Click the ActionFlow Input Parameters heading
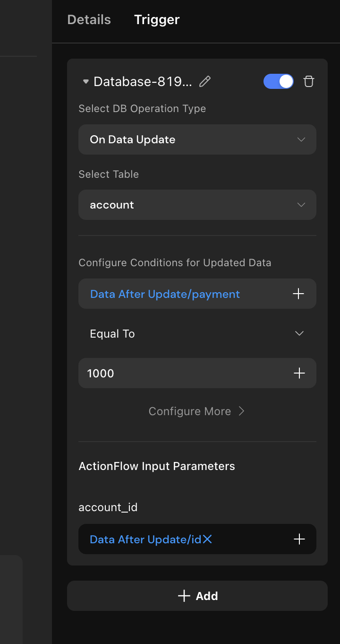The height and width of the screenshot is (644, 340). coord(157,466)
